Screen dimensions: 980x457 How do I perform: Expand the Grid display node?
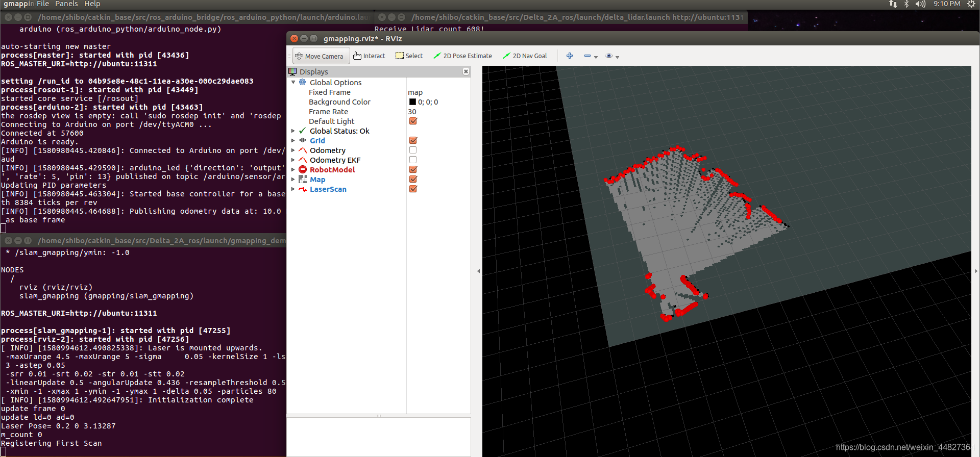point(293,141)
